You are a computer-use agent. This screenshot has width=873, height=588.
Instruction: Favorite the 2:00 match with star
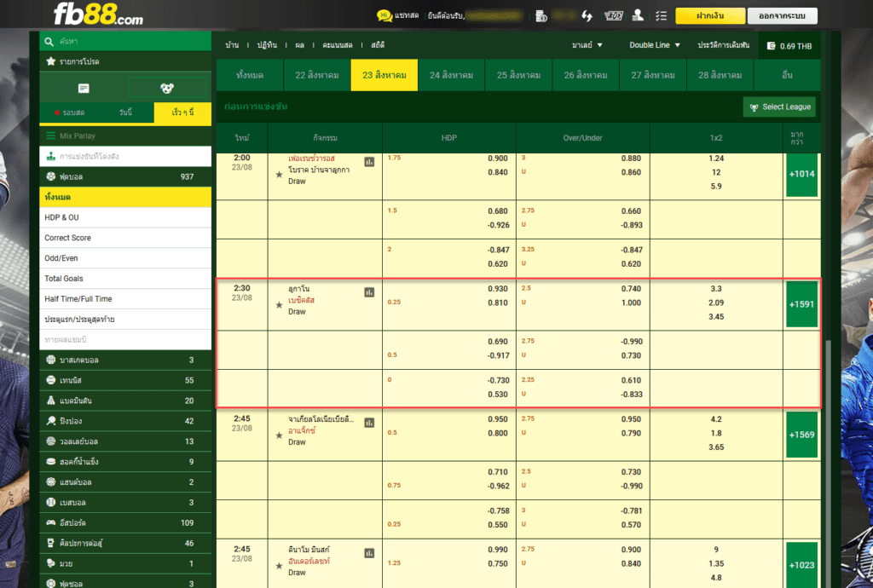(x=279, y=175)
